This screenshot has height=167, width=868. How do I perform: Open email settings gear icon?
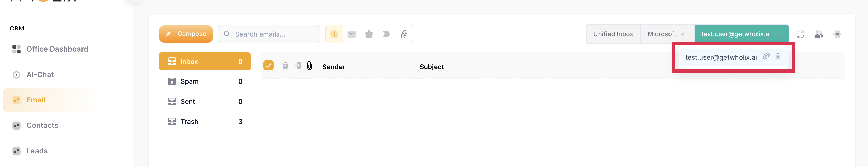pos(837,34)
